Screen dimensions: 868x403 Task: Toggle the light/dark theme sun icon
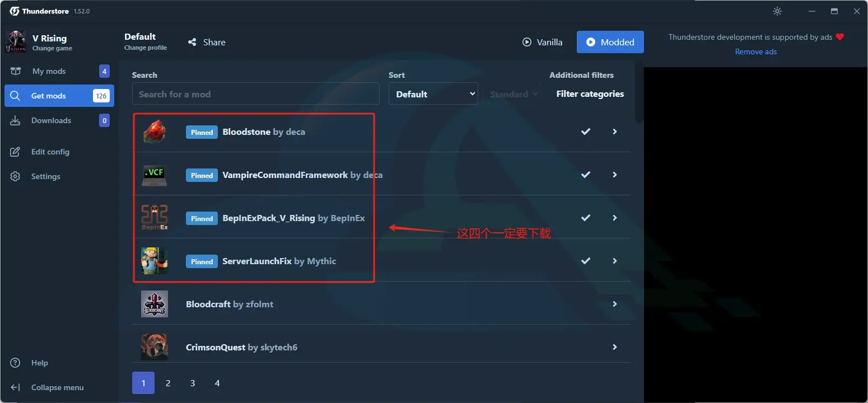click(x=777, y=11)
